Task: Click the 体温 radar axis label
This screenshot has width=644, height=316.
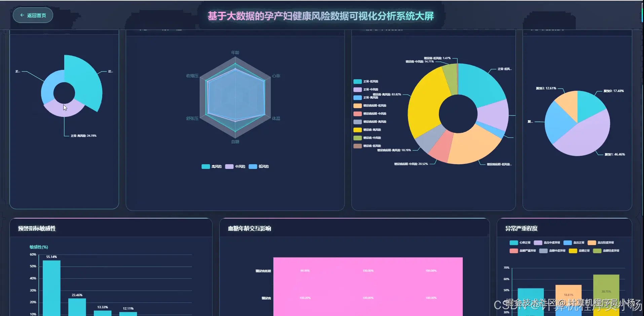Action: [276, 119]
